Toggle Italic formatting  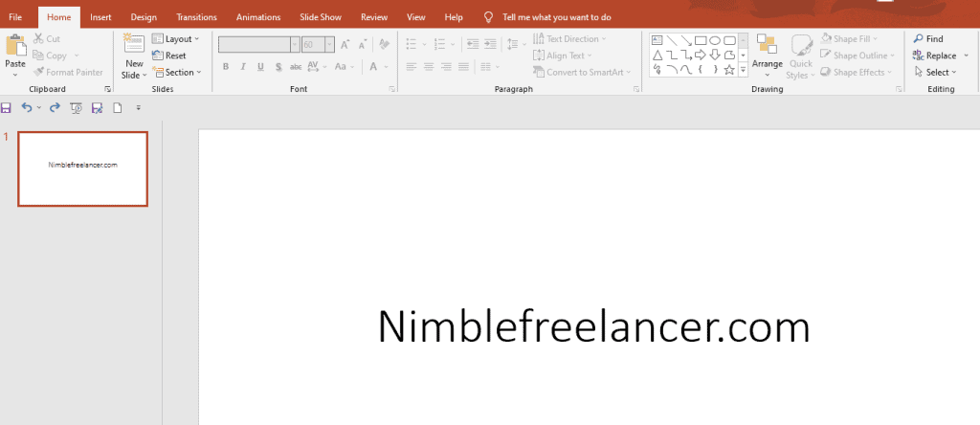click(x=243, y=67)
